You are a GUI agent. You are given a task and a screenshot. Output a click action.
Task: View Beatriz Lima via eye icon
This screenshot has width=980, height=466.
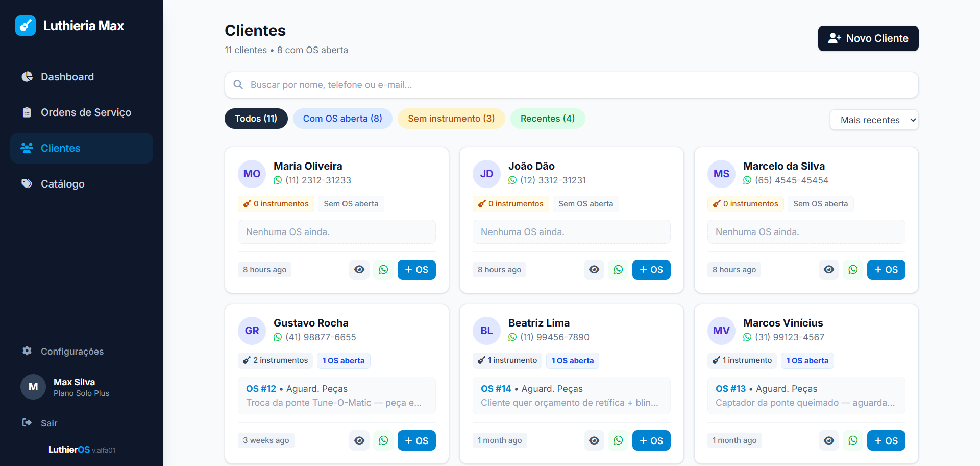[594, 440]
